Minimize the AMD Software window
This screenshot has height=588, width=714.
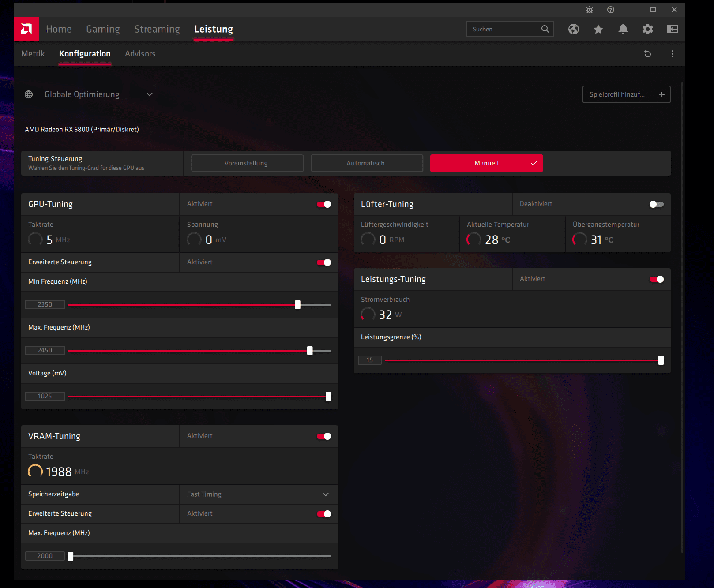[x=632, y=10]
